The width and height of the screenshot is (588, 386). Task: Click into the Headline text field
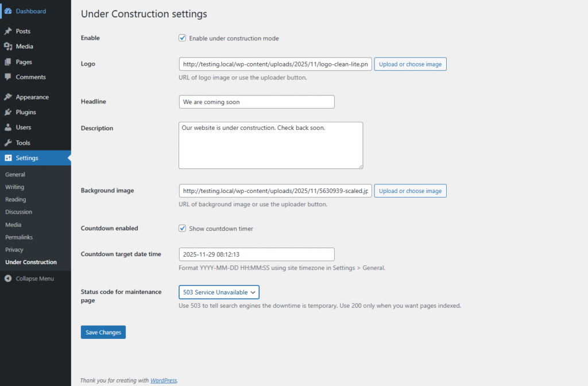pos(256,102)
